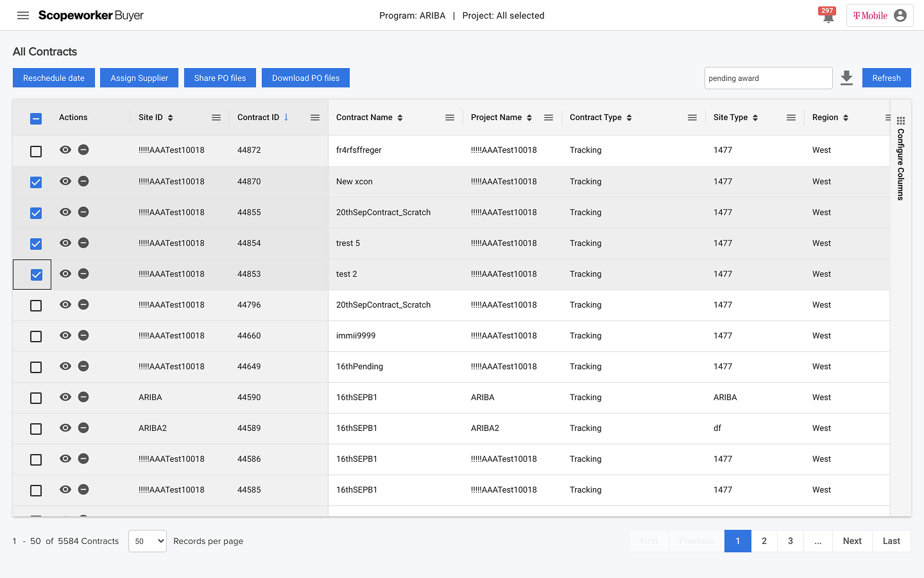Click the minus icon for contract 44586
924x578 pixels.
(x=83, y=459)
